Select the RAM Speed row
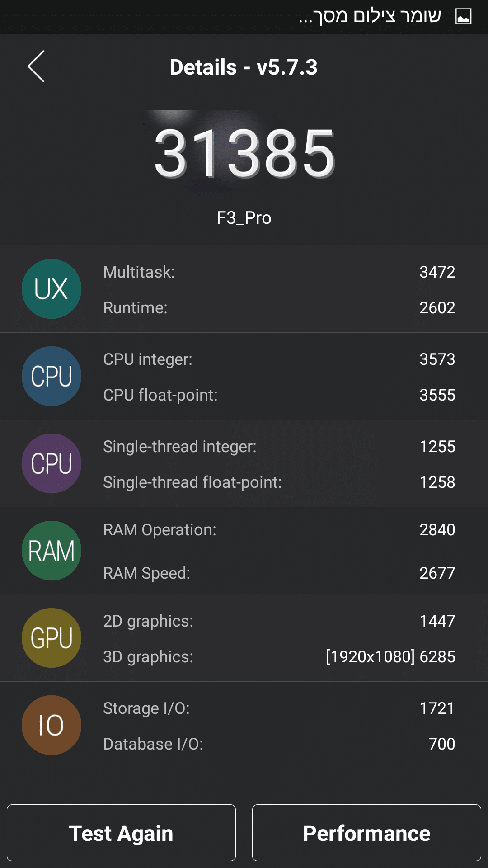This screenshot has height=868, width=488. point(279,573)
